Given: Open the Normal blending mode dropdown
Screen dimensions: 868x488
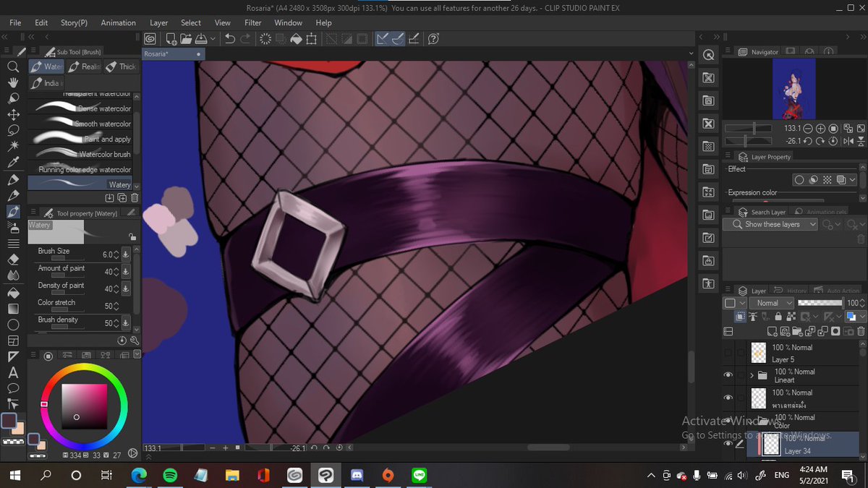Looking at the screenshot, I should (772, 303).
